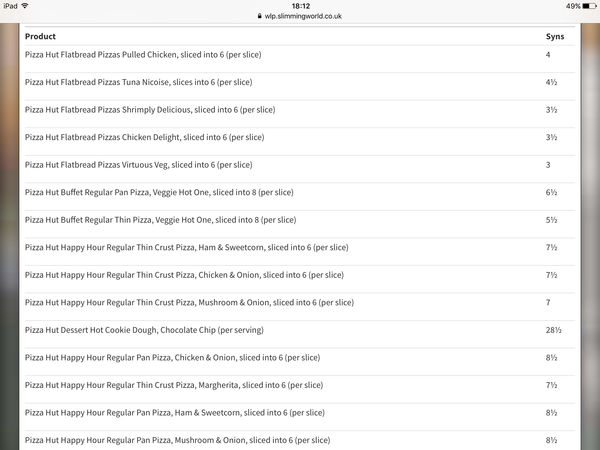Click Syns value 5½ for Buffet Thin Pizza
600x450 pixels.
pyautogui.click(x=551, y=220)
